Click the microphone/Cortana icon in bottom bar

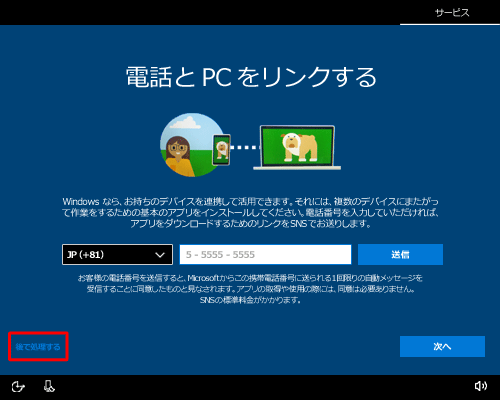click(x=49, y=386)
